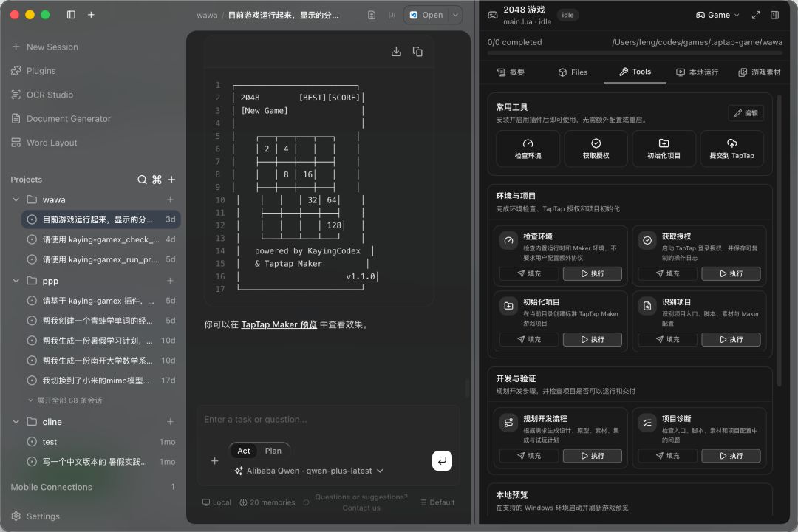Focus the task or question input field
Viewport: 798px width, 532px height.
click(328, 420)
